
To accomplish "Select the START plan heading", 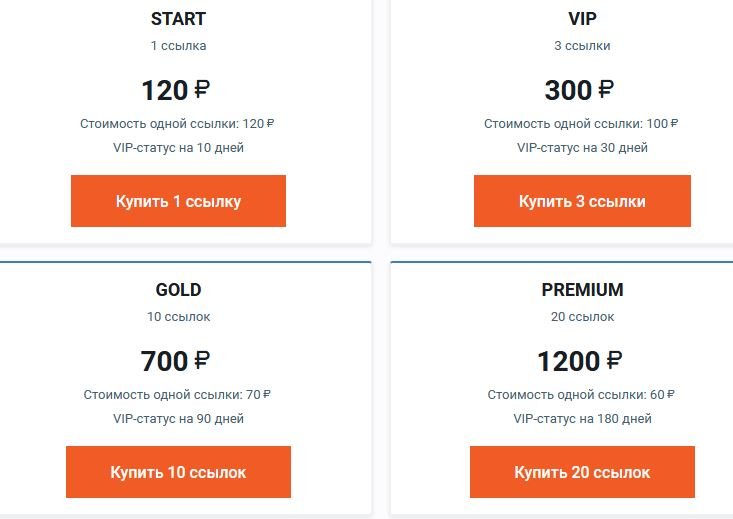I will 178,19.
